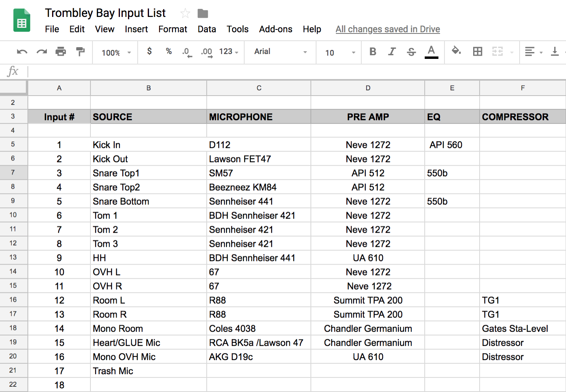Open the font size dropdown
The image size is (566, 392).
(338, 52)
